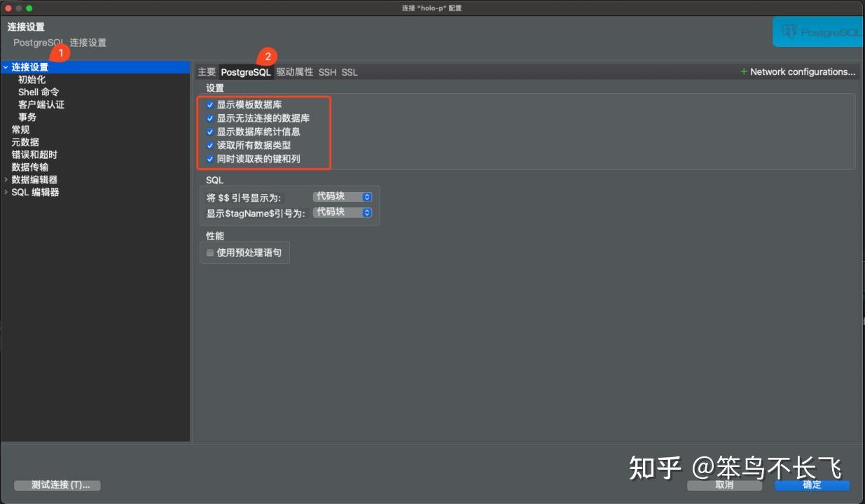Screen dimensions: 865x504
Task: Disable 读取所有数据类型
Action: point(210,145)
